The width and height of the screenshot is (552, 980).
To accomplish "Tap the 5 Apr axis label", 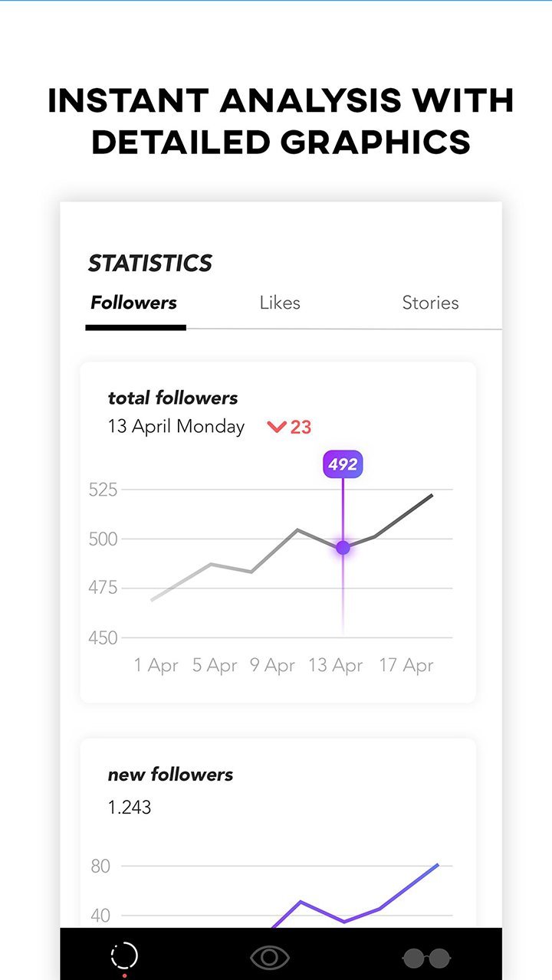I will coord(215,665).
